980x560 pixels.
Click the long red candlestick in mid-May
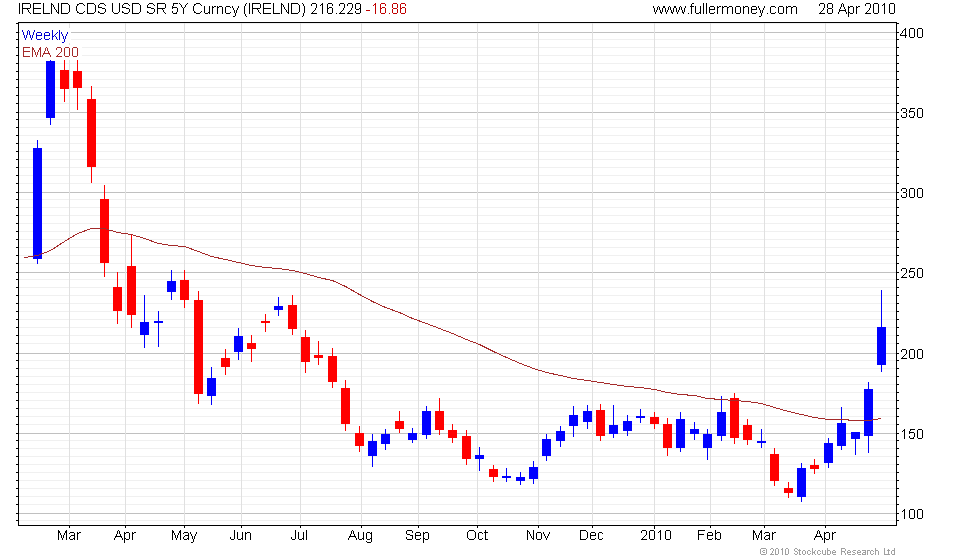point(198,347)
